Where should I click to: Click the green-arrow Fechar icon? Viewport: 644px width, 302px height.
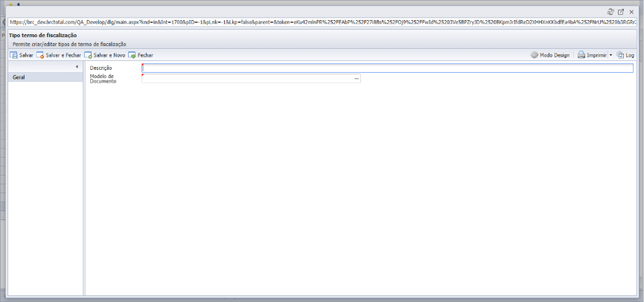[x=132, y=55]
